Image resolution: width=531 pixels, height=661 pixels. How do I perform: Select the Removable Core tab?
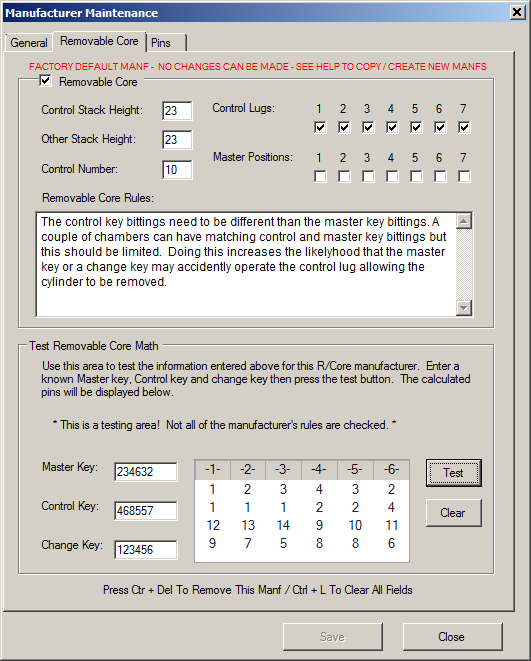pyautogui.click(x=99, y=41)
